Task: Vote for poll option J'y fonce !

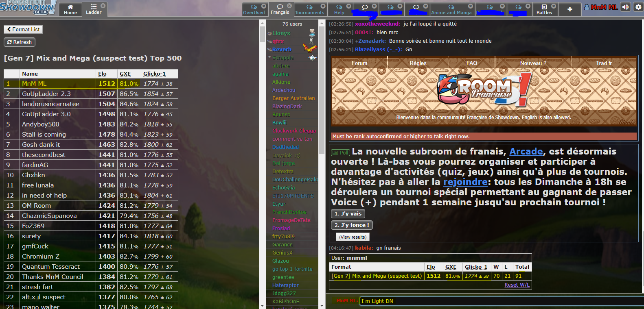Action: [x=352, y=225]
